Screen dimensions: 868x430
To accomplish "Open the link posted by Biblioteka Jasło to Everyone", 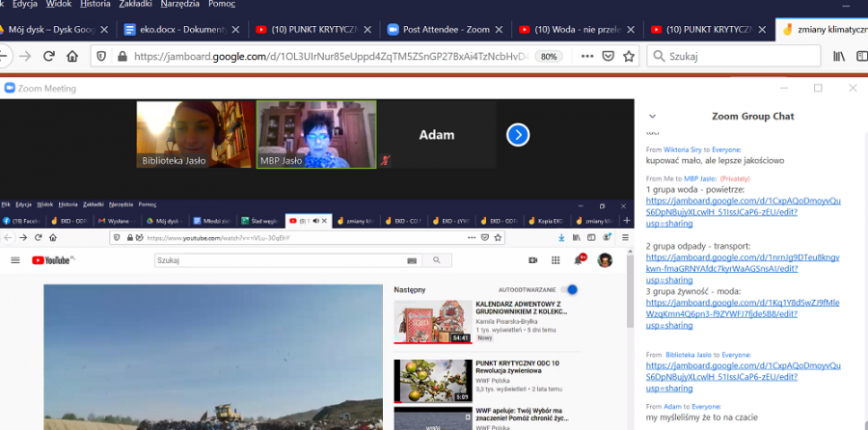I will click(x=743, y=377).
